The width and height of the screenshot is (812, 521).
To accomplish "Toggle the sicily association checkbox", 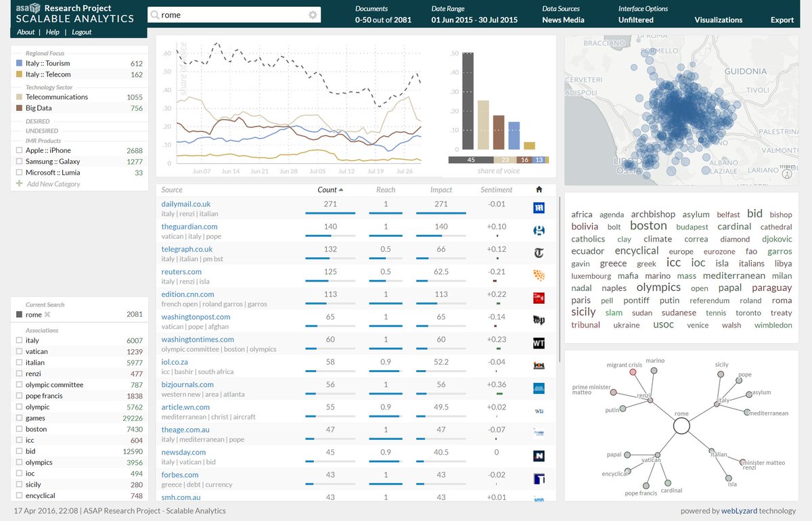I will (x=19, y=484).
